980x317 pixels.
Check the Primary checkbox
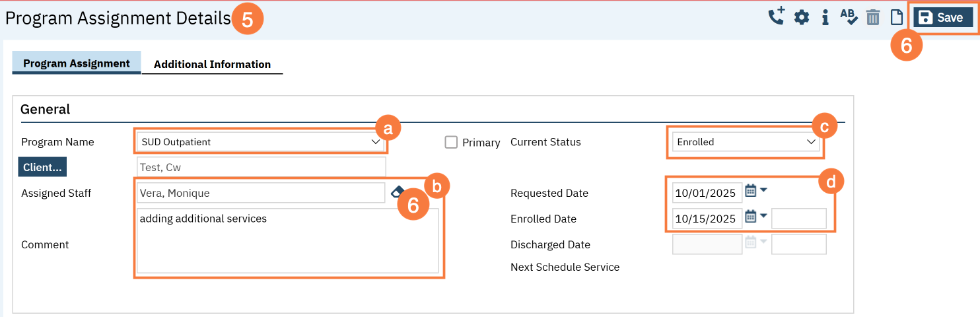pyautogui.click(x=451, y=142)
